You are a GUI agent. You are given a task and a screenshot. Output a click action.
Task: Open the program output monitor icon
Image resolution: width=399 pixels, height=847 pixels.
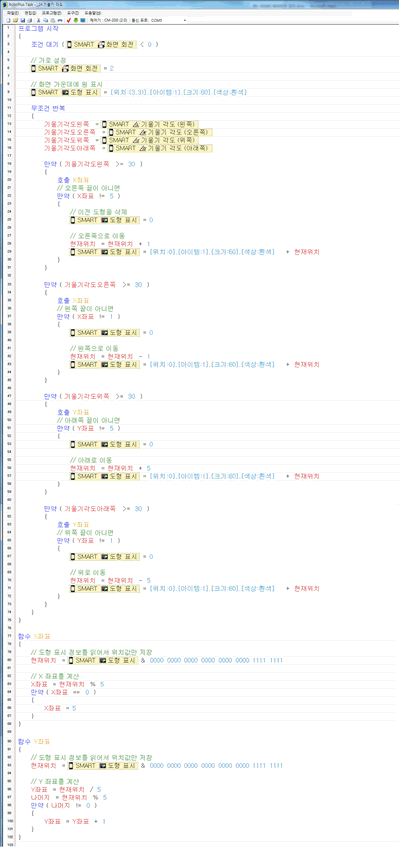click(x=83, y=20)
